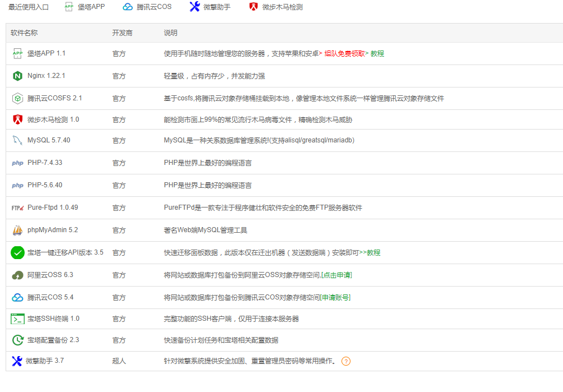Open the >>教程 link in migration API row
Screen dimensions: 563x392
(370, 253)
